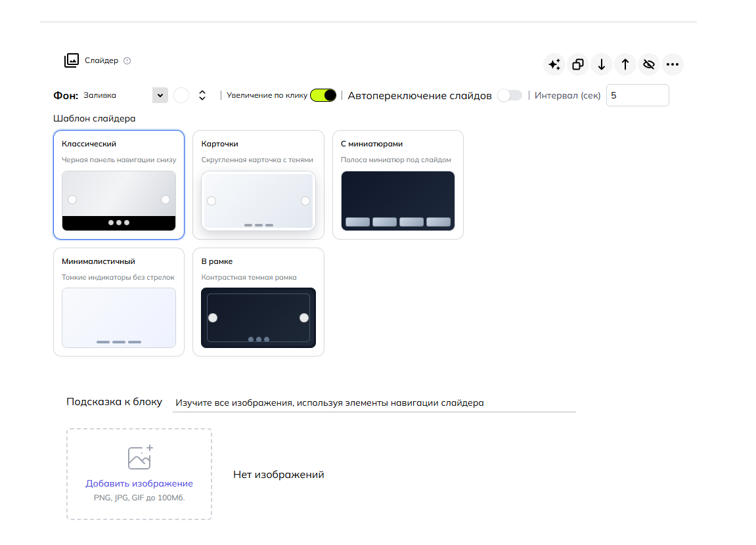The width and height of the screenshot is (756, 545).
Task: Click the info icon beside Слайдер
Action: 127,60
